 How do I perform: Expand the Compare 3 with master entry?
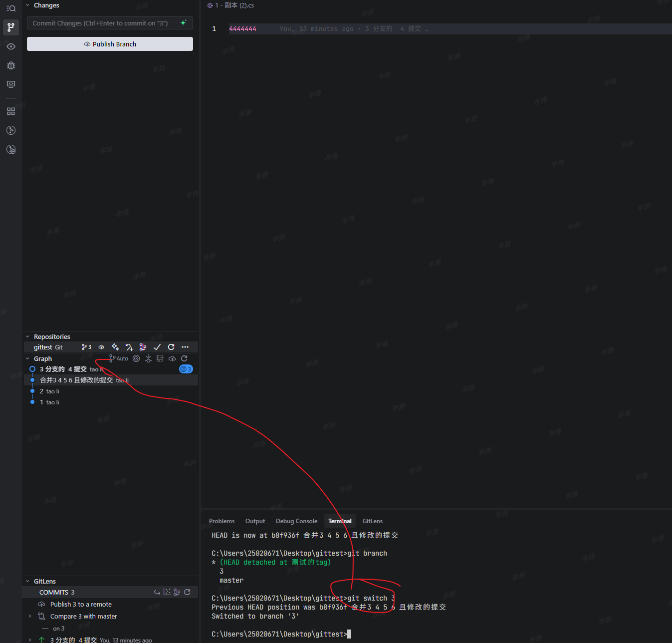tap(29, 616)
